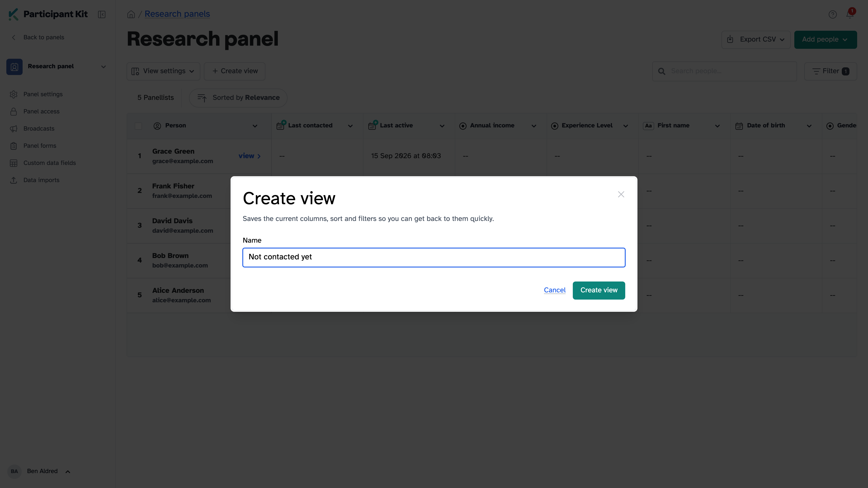This screenshot has height=488, width=868.
Task: Select Grace Green's name
Action: 173,152
